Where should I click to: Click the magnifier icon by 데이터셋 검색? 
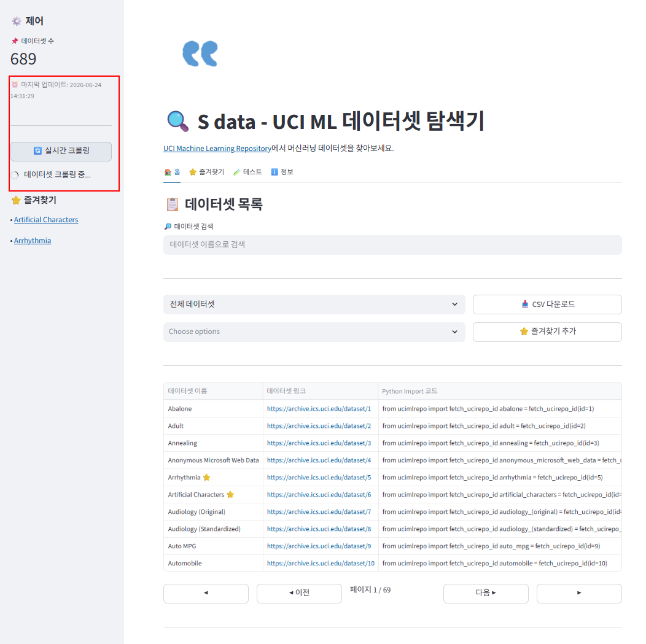pyautogui.click(x=168, y=227)
